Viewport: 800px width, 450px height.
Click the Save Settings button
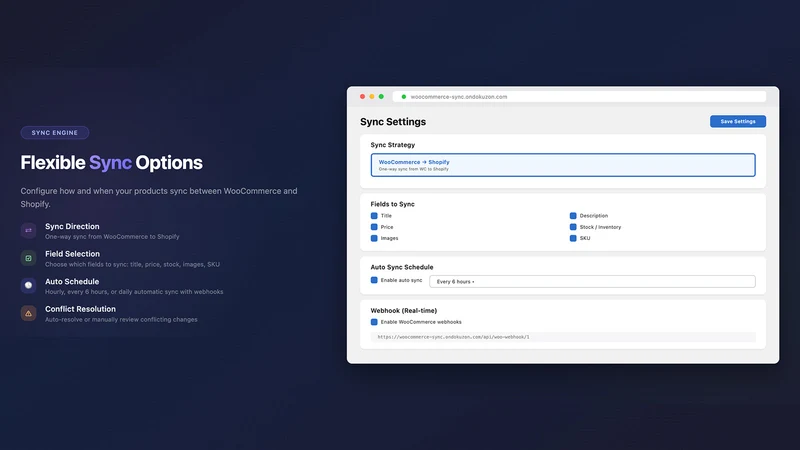(x=738, y=121)
